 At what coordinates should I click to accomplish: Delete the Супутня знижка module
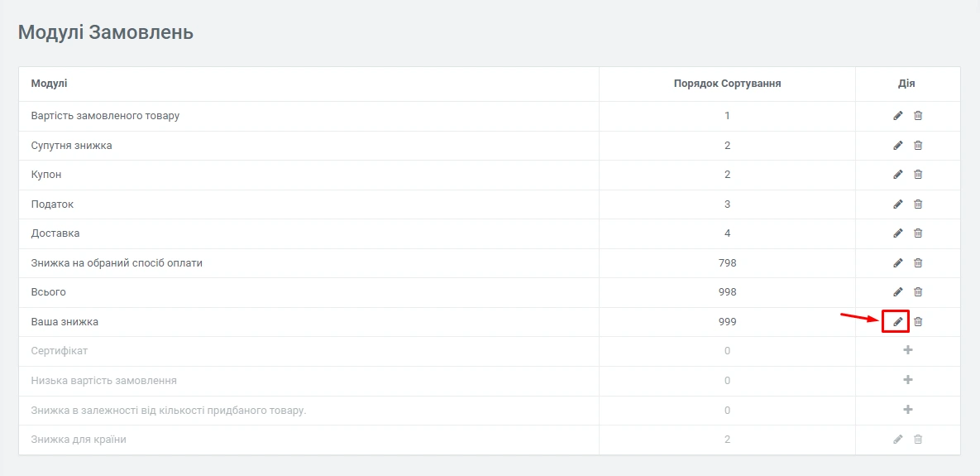(x=918, y=146)
